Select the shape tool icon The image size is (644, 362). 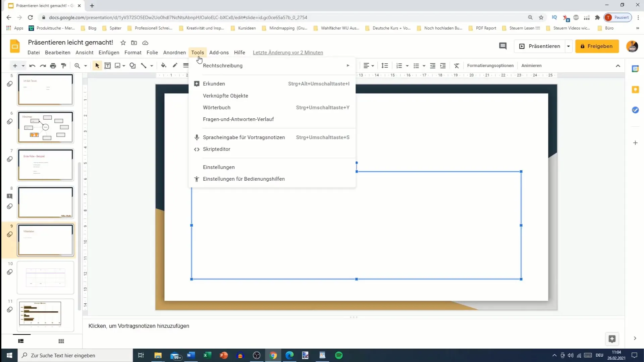tap(132, 66)
